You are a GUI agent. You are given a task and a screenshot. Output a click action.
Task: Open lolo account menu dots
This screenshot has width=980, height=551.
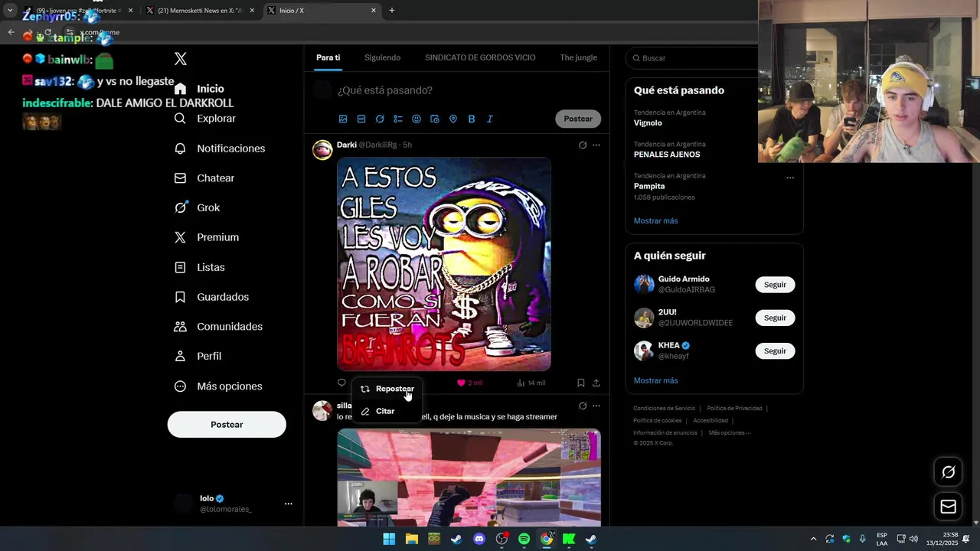click(x=289, y=504)
